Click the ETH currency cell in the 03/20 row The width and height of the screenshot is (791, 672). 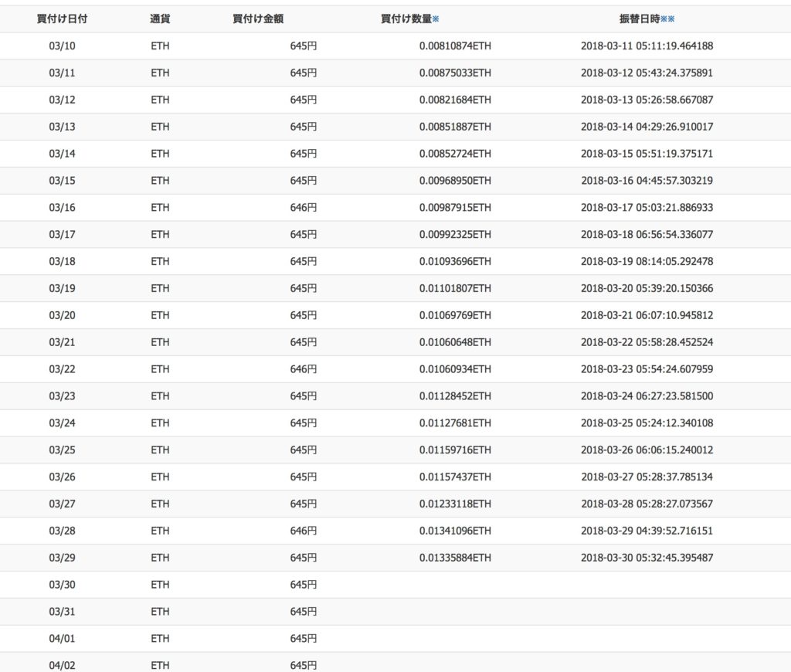[160, 315]
